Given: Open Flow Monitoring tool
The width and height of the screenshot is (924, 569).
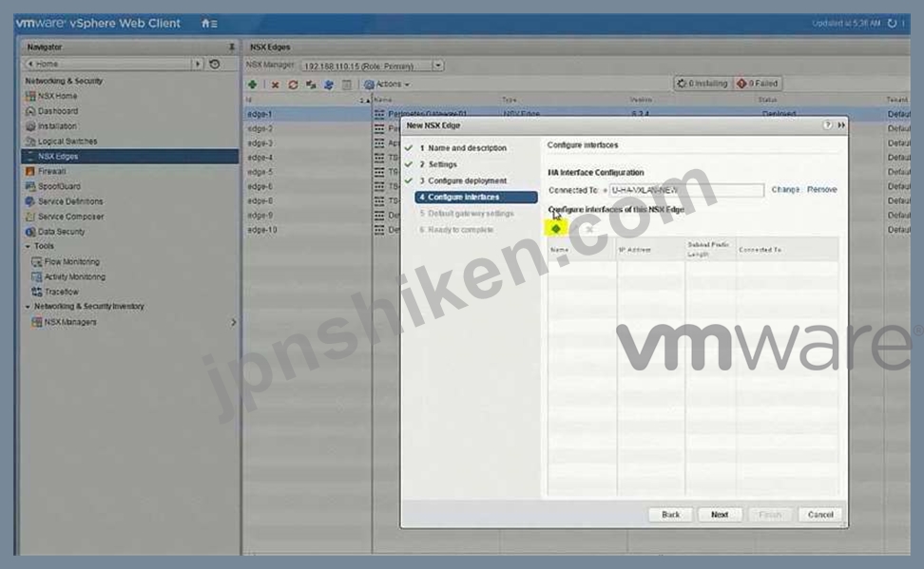Looking at the screenshot, I should point(66,261).
